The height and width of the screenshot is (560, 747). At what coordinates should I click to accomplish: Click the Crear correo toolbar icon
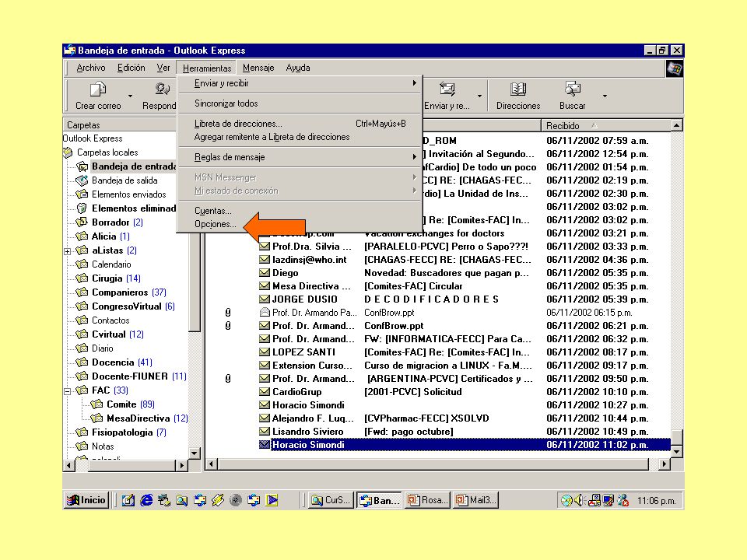click(x=98, y=89)
